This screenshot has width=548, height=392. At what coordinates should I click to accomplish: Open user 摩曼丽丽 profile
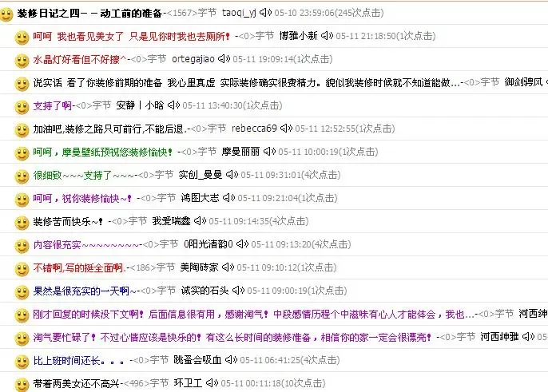240,152
